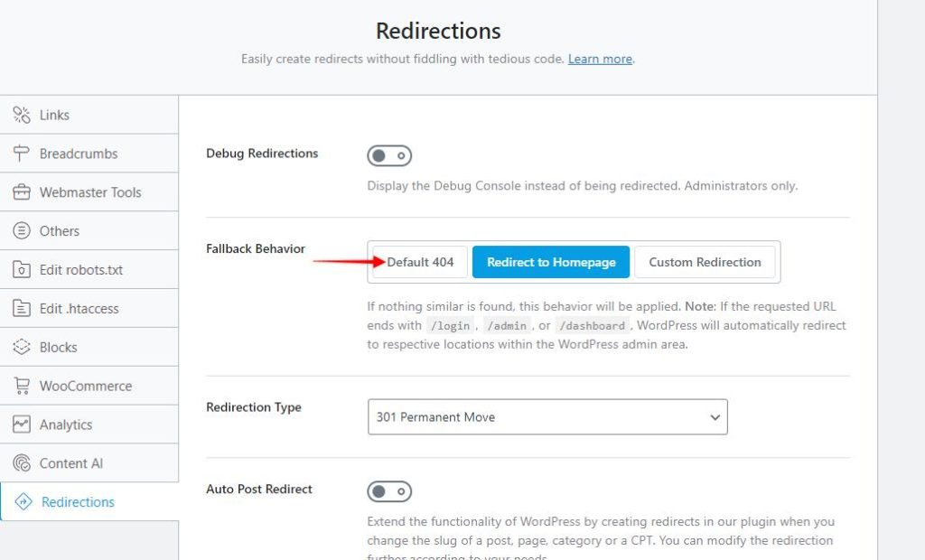Viewport: 925px width, 560px height.
Task: Click the Content AI icon
Action: 22,463
